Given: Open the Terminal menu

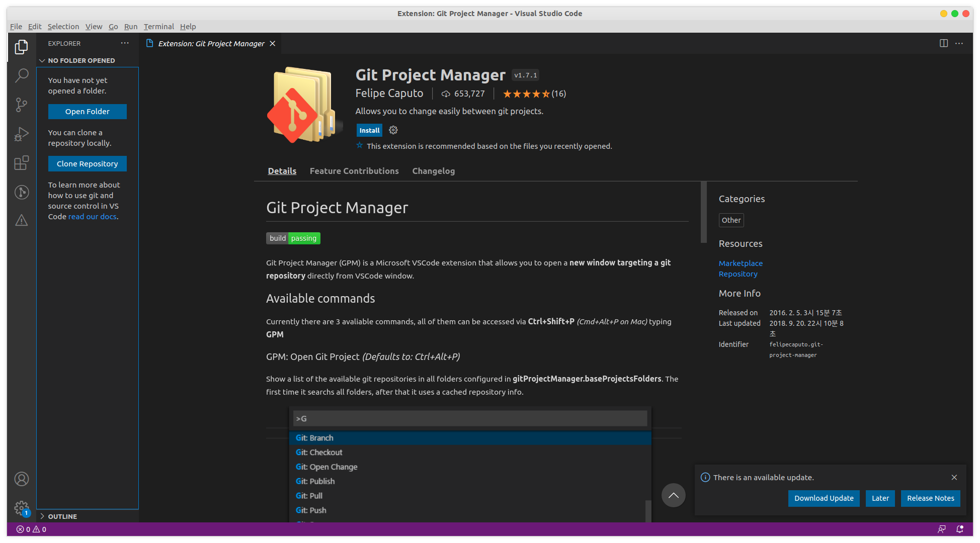Looking at the screenshot, I should tap(158, 27).
